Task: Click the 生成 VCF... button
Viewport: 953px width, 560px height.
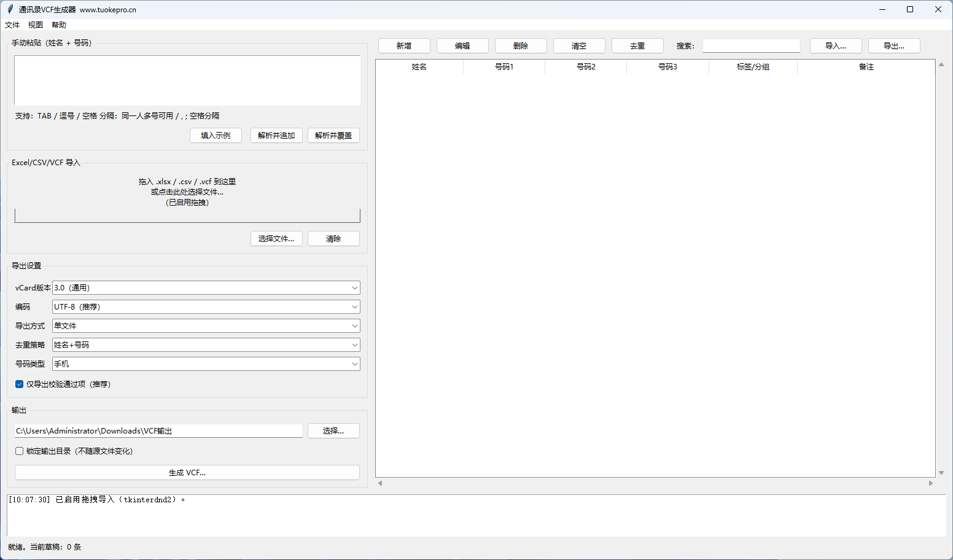Action: point(187,472)
